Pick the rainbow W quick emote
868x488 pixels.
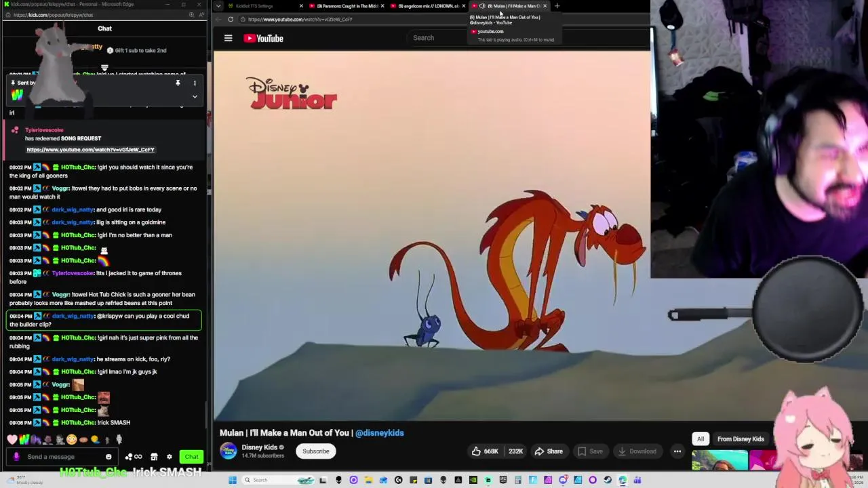tap(25, 439)
